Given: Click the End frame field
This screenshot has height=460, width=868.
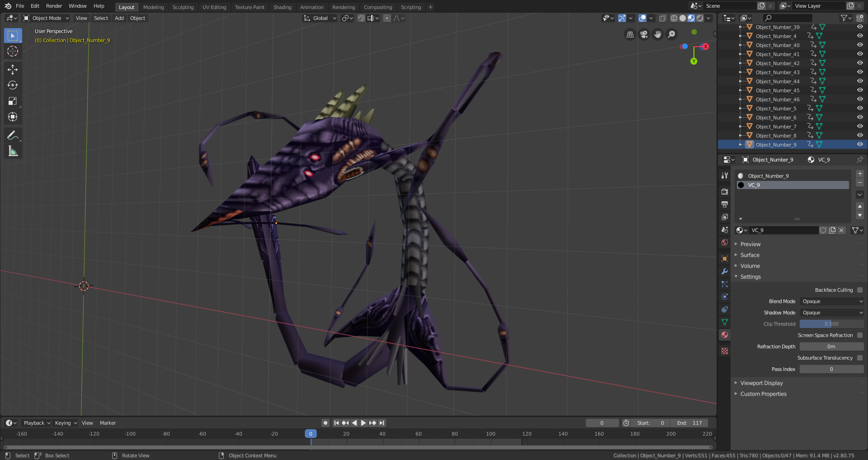Looking at the screenshot, I should [x=689, y=423].
